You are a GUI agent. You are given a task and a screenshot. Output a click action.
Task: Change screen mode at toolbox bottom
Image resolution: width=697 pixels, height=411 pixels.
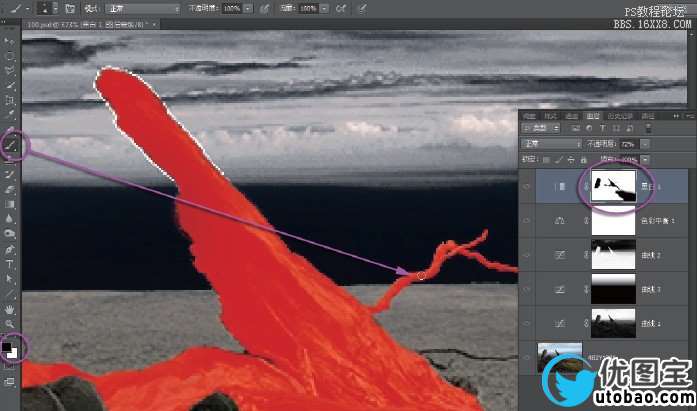pos(9,381)
